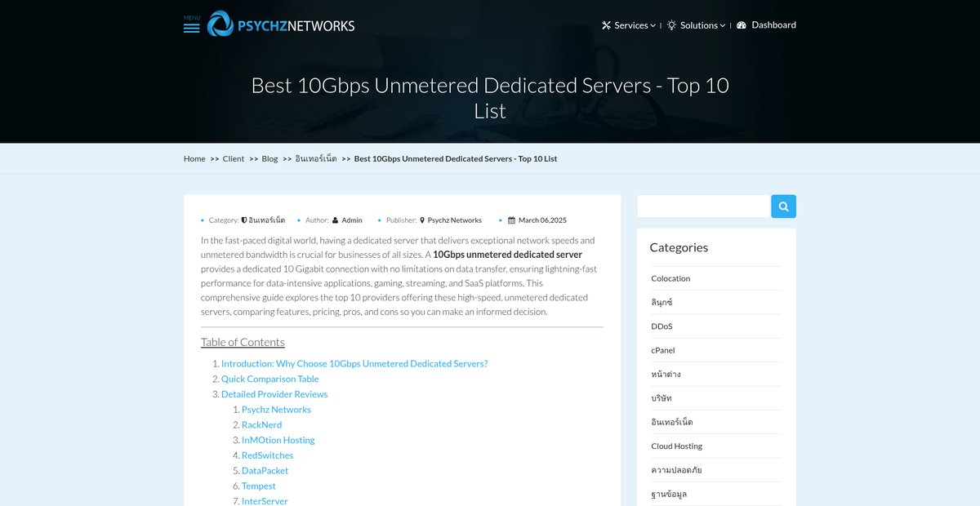Screen dimensions: 980x506
Task: Jump to Detailed Provider Reviews section
Action: pyautogui.click(x=274, y=394)
